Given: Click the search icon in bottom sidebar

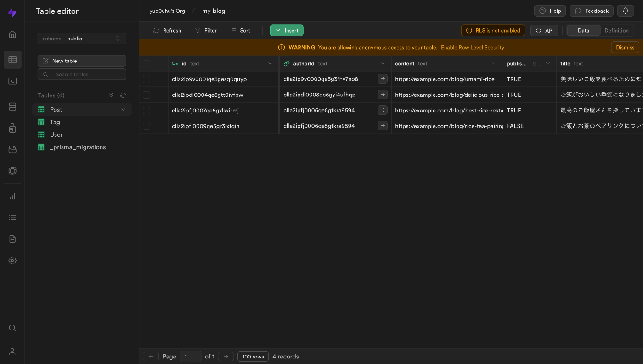Looking at the screenshot, I should 12,328.
